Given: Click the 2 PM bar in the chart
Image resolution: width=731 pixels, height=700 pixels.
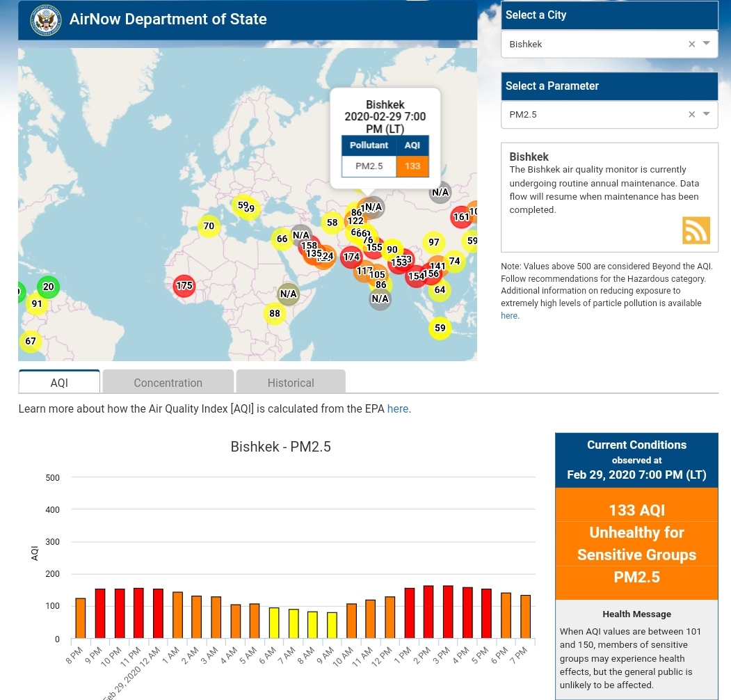Looking at the screenshot, I should click(x=428, y=612).
